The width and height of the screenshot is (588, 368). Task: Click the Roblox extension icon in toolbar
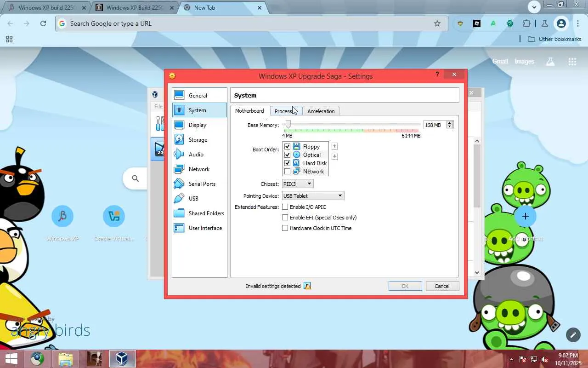point(477,23)
